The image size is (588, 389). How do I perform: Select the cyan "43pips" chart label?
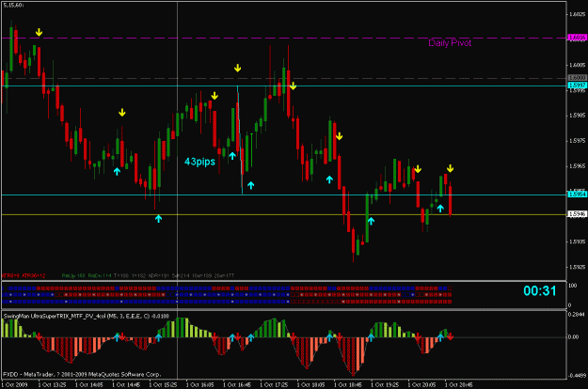[199, 162]
